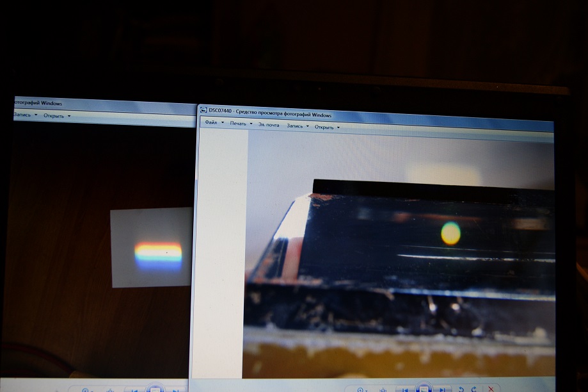Expand zoom slider arrow in DSC07440 window

coord(367,391)
